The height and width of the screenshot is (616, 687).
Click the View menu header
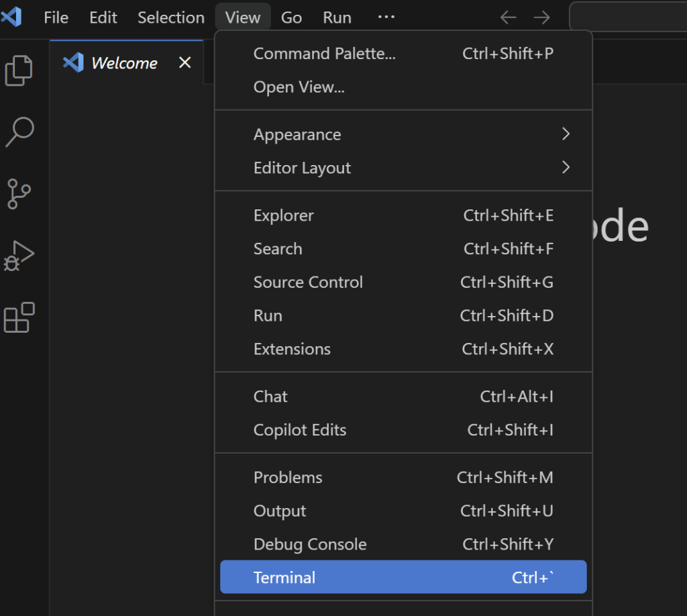click(243, 17)
